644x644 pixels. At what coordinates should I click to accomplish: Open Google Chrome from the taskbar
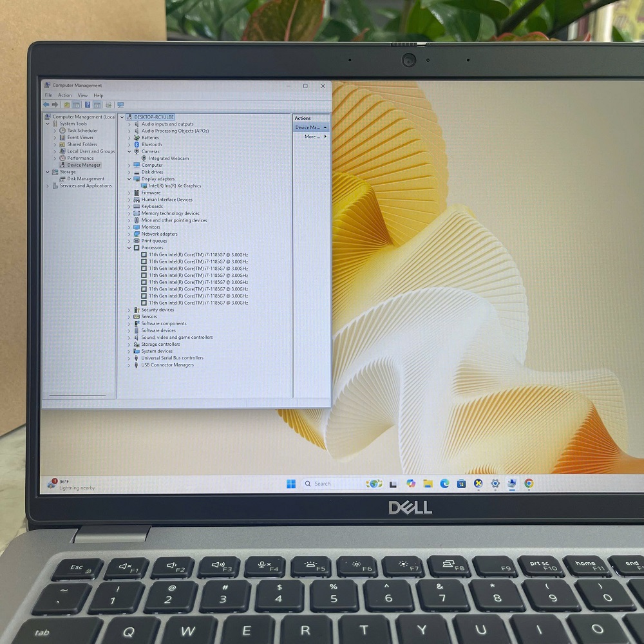(529, 484)
